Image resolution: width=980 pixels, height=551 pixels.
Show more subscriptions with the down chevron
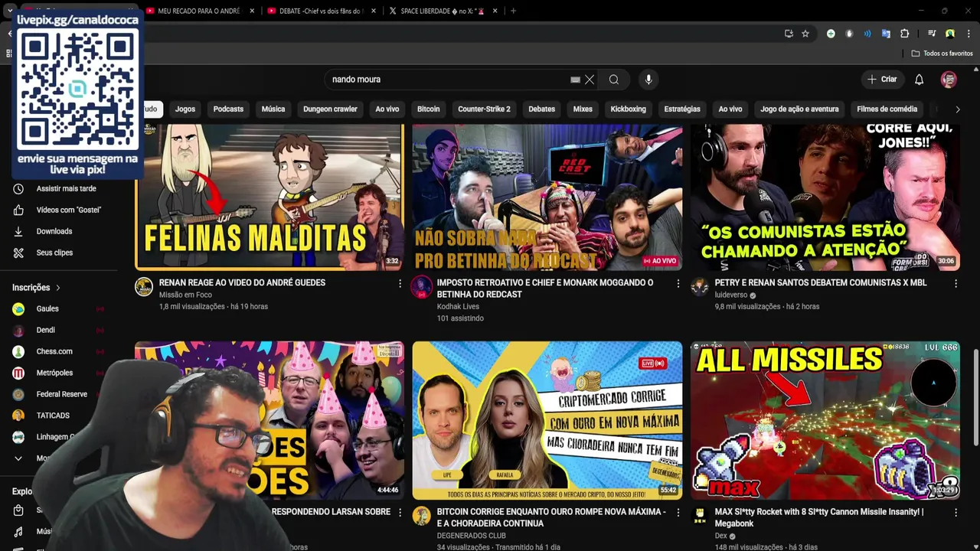click(x=18, y=458)
